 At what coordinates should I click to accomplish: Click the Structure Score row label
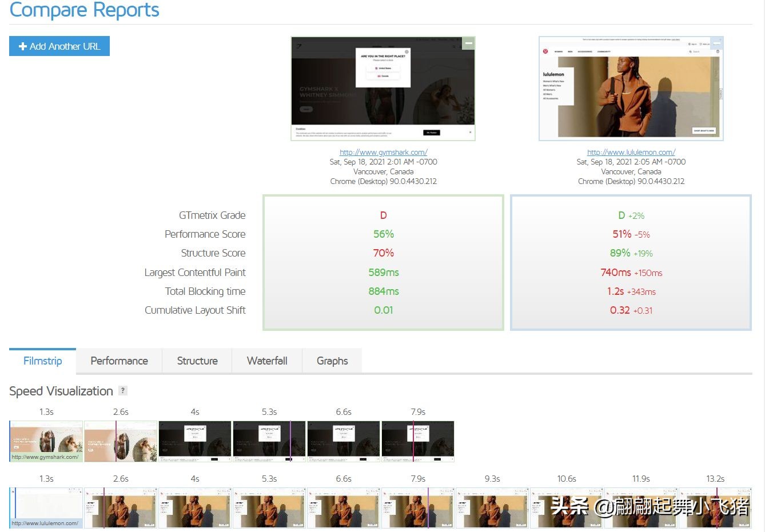(x=213, y=253)
